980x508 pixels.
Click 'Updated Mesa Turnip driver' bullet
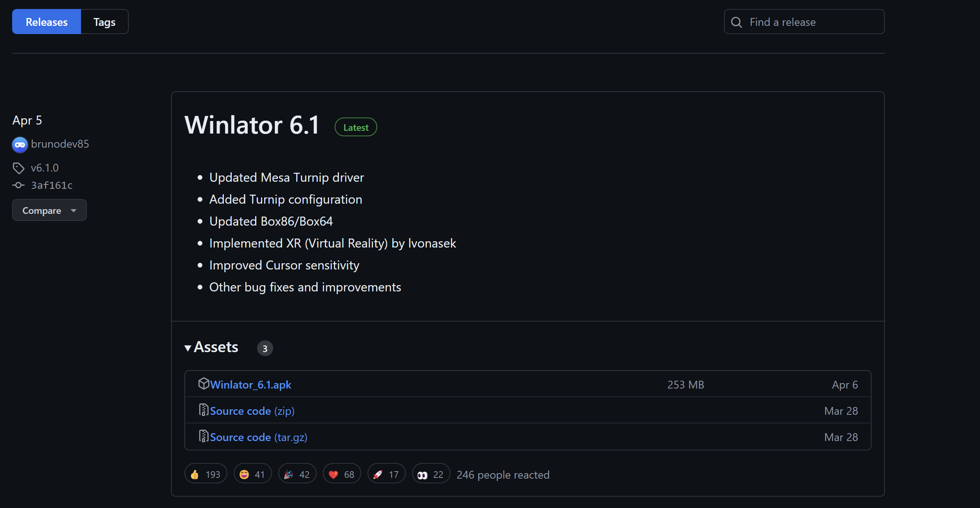click(286, 177)
